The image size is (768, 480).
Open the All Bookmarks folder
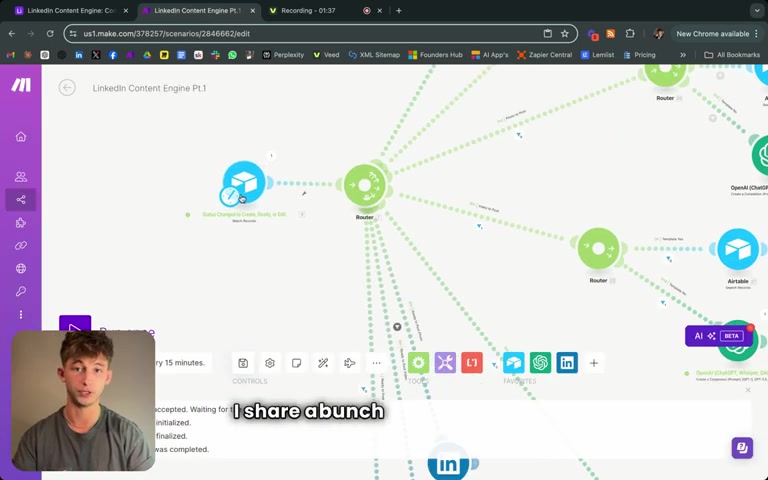[x=732, y=55]
